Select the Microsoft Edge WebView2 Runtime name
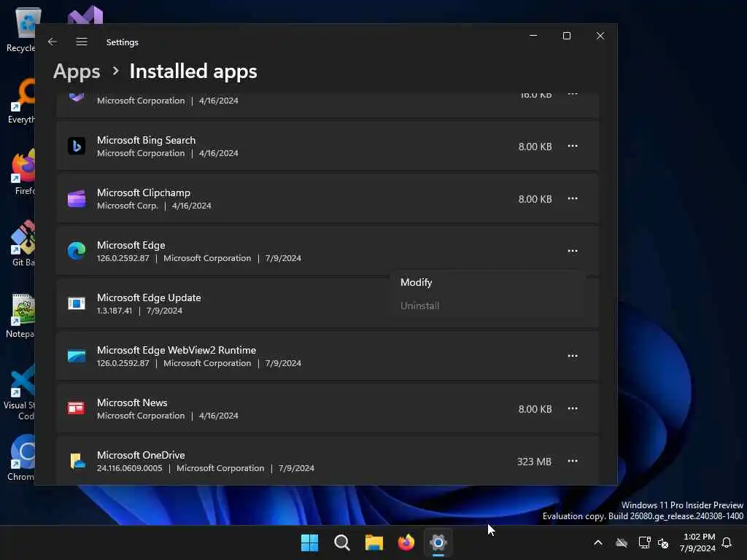This screenshot has width=747, height=560. click(x=177, y=350)
